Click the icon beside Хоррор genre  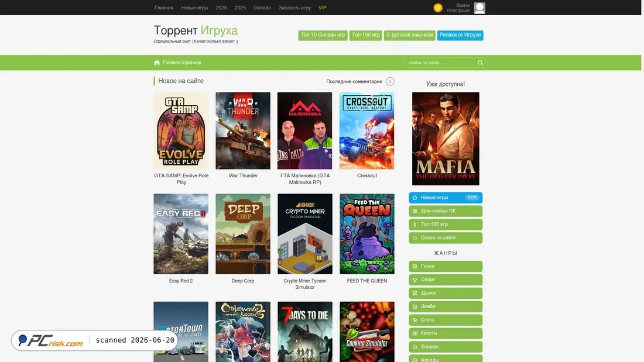pyautogui.click(x=415, y=347)
